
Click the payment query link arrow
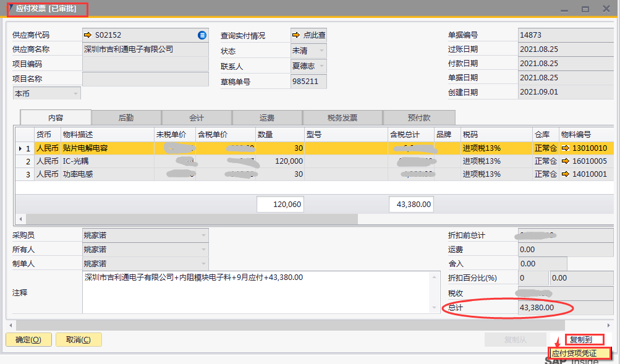pyautogui.click(x=296, y=35)
